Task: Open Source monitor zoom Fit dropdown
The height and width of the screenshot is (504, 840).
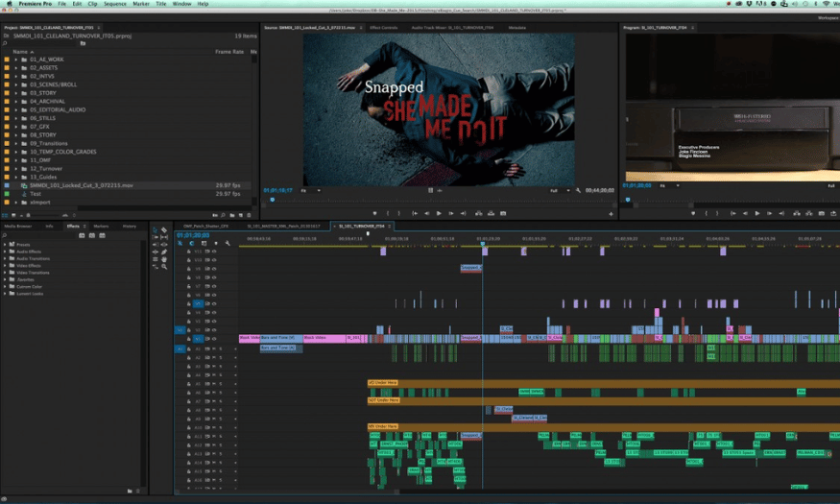Action: 311,190
